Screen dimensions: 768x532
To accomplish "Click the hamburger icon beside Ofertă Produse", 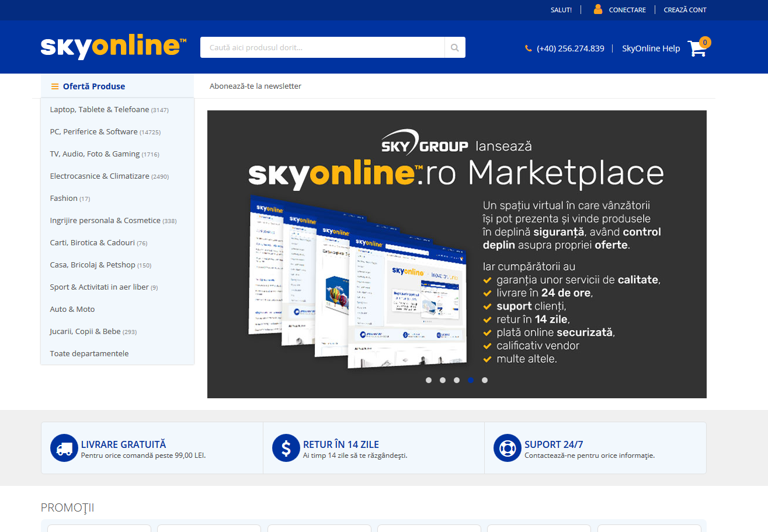I will click(x=55, y=86).
